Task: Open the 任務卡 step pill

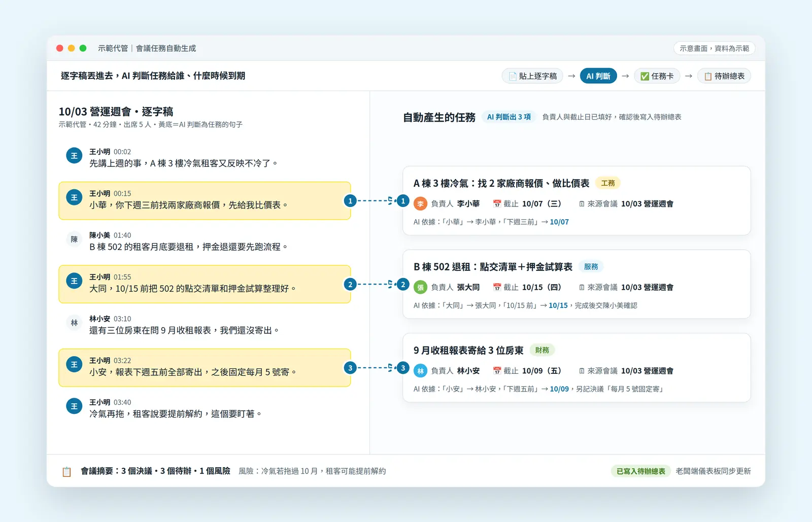Action: tap(657, 76)
